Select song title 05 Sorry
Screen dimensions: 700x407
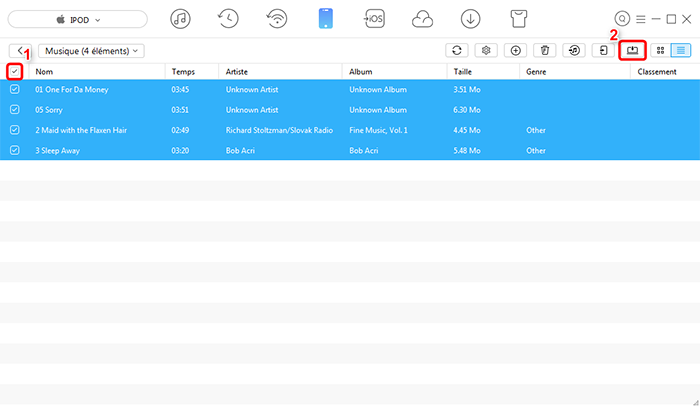pyautogui.click(x=49, y=110)
